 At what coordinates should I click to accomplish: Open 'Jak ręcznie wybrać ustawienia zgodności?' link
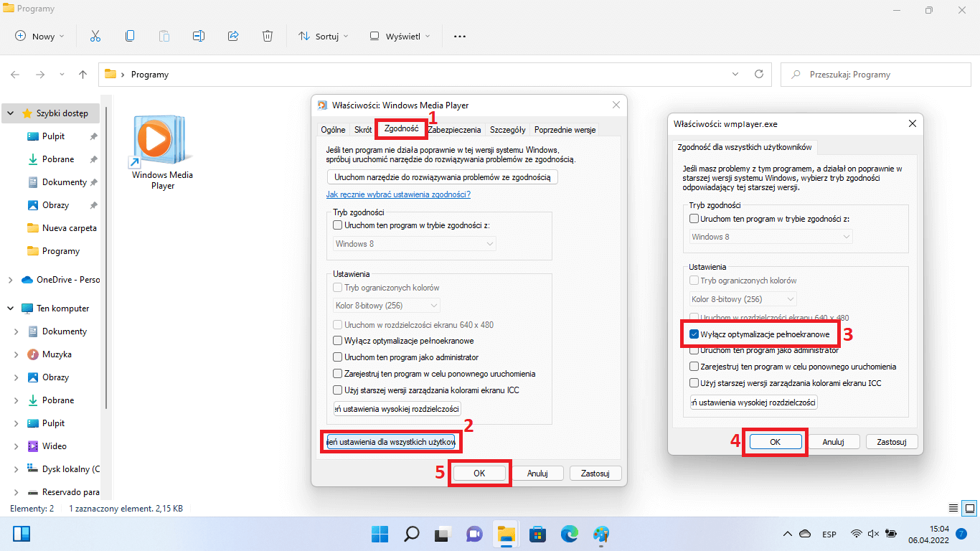[398, 194]
